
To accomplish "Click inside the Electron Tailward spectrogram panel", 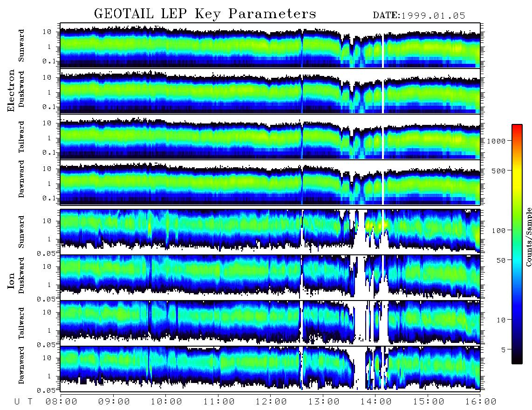I will coord(270,137).
